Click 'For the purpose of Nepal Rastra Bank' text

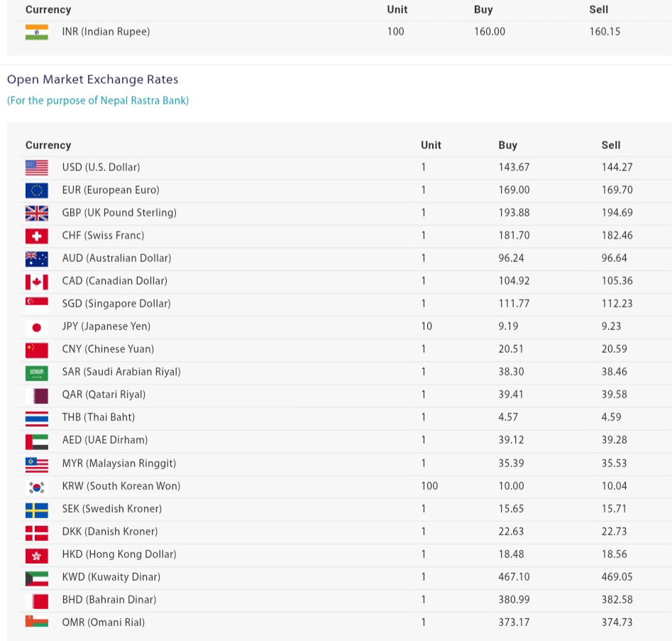pyautogui.click(x=98, y=101)
